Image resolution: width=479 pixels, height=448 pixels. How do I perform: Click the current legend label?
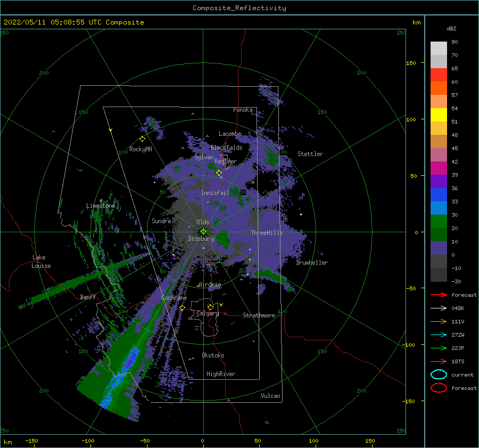(463, 374)
